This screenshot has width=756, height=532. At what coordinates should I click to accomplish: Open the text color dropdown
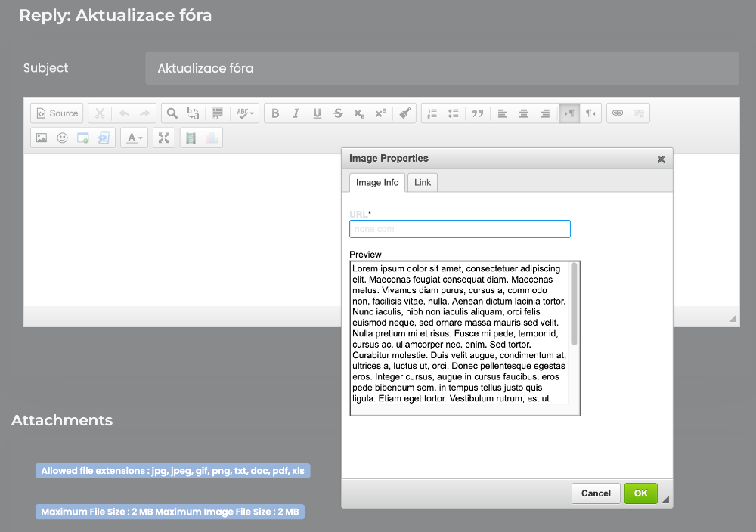135,138
